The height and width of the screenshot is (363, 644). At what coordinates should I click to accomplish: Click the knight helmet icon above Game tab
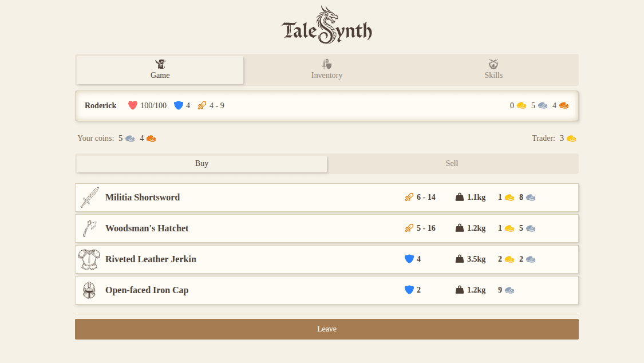click(x=160, y=64)
